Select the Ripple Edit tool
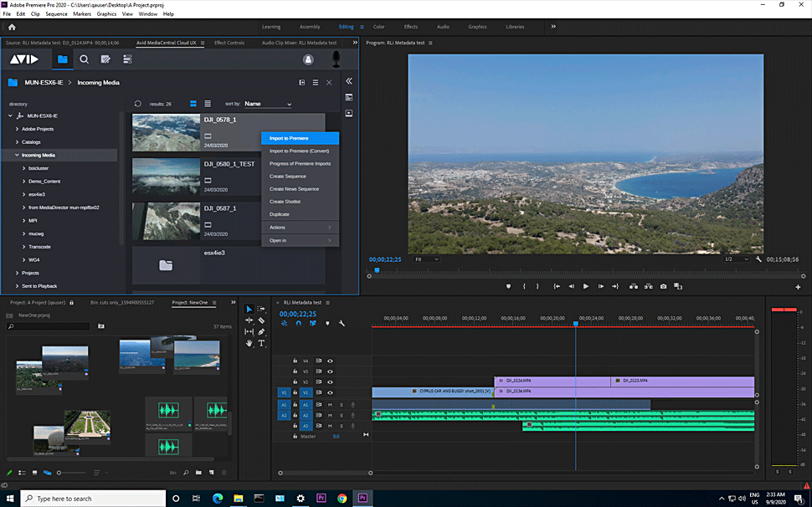Screen dimensions: 812x507 (249, 320)
